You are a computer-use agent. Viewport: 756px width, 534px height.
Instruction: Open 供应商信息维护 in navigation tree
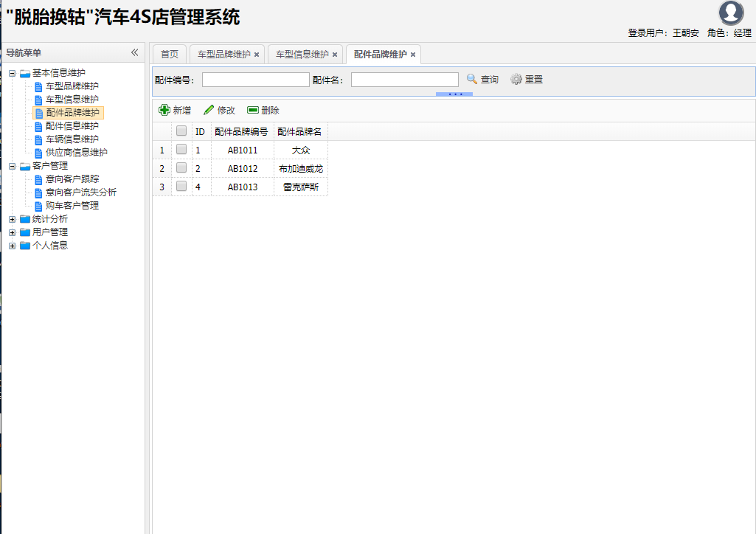pyautogui.click(x=76, y=153)
